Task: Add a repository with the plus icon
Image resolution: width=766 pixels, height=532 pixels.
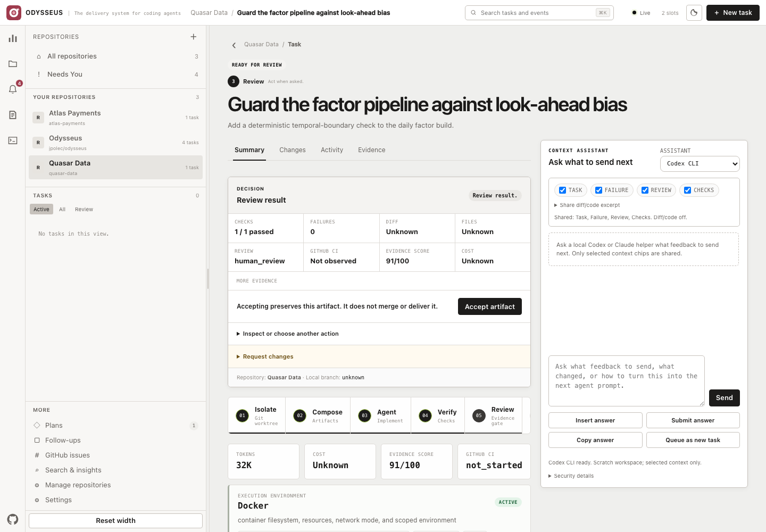Action: pyautogui.click(x=194, y=37)
